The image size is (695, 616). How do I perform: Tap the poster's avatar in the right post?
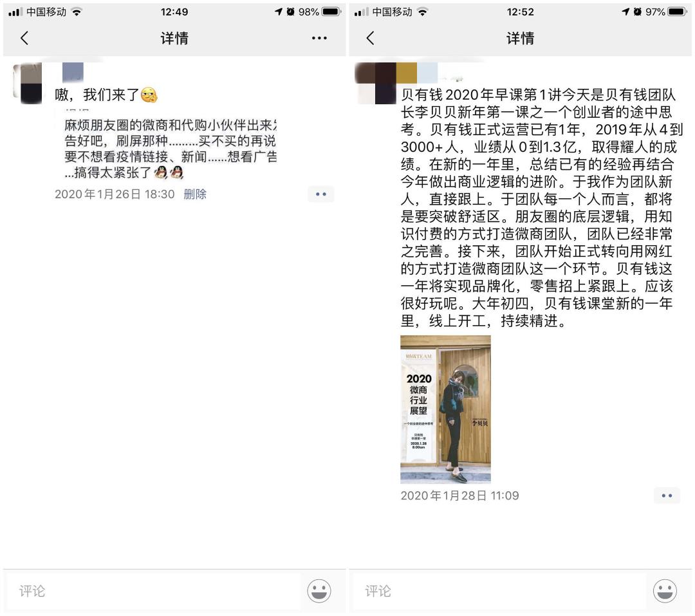pyautogui.click(x=376, y=84)
